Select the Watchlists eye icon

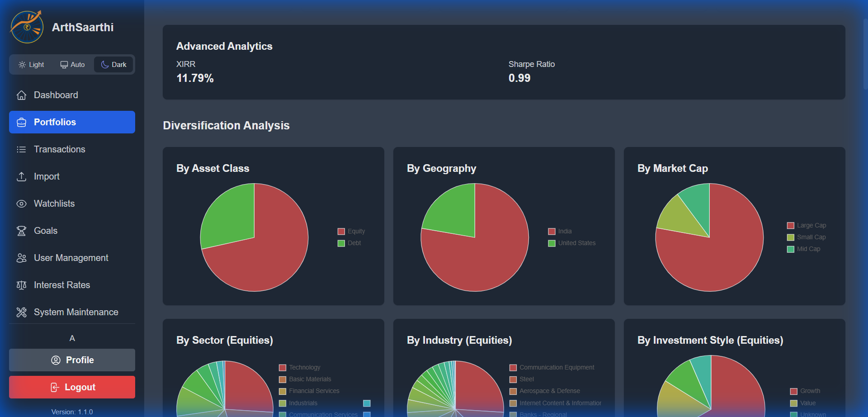coord(21,204)
